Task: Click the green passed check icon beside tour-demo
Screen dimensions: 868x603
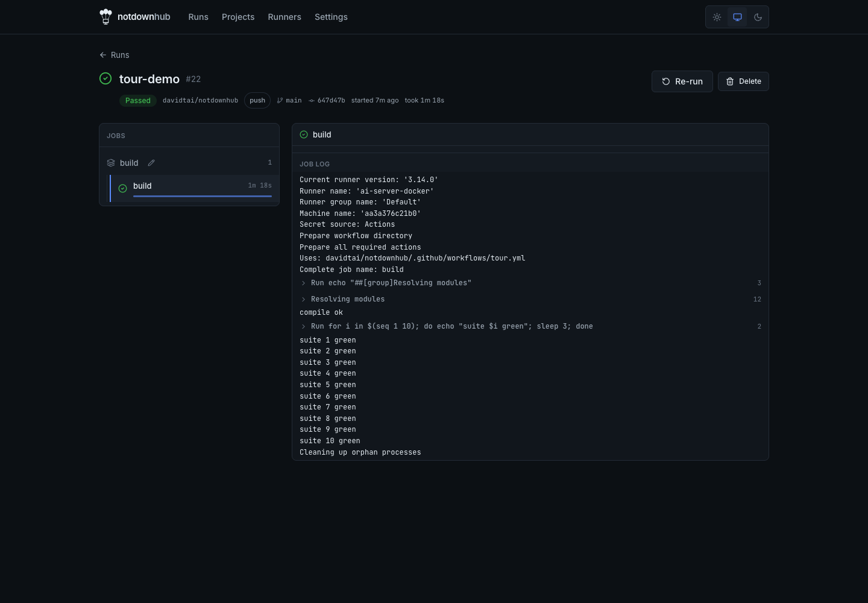Action: (105, 78)
